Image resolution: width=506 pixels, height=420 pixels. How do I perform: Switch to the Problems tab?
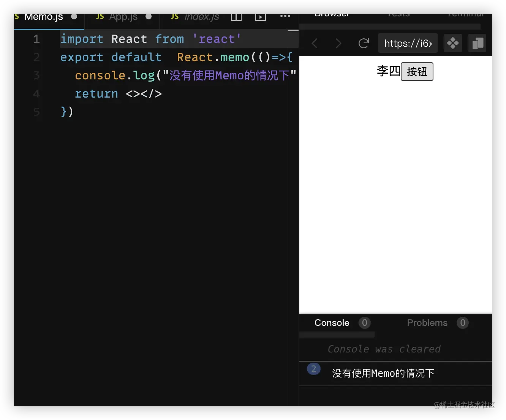[427, 323]
